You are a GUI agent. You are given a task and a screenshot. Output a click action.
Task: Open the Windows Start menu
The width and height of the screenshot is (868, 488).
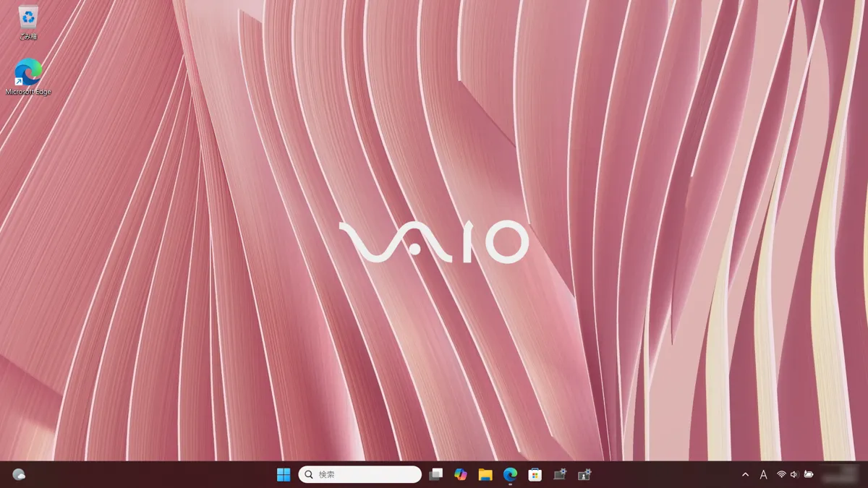point(284,475)
